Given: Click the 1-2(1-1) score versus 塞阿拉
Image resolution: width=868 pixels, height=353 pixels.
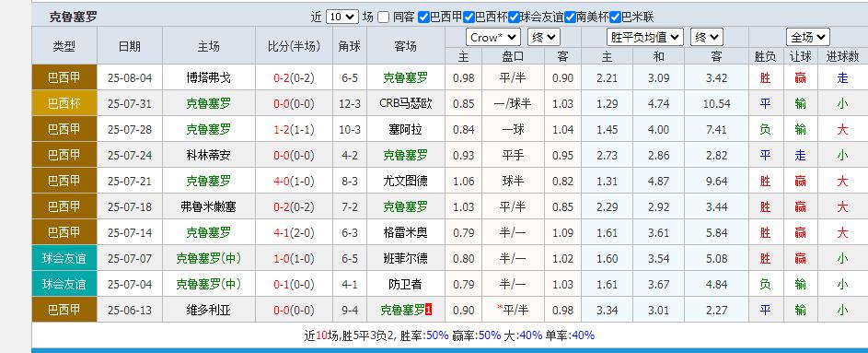Looking at the screenshot, I should pos(294,129).
